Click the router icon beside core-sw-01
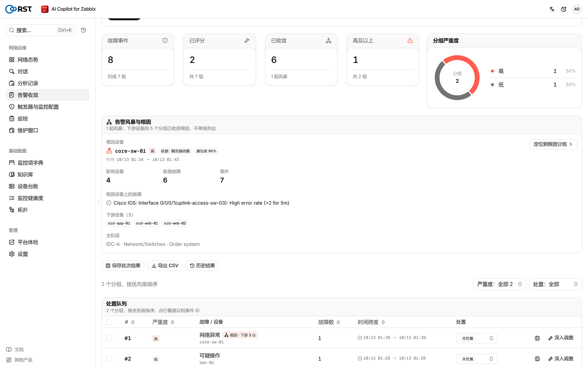Screen dimensions: 588x368 [109, 151]
